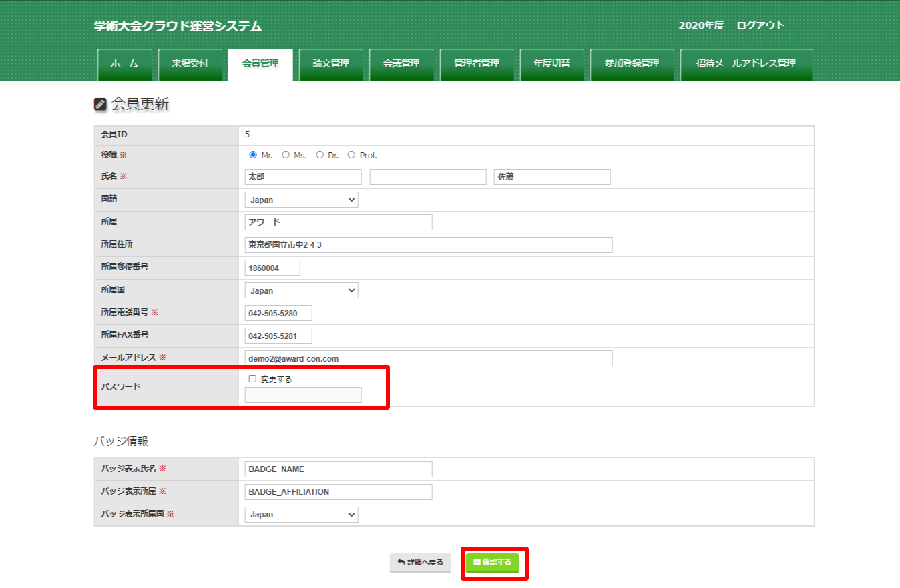Open the バッジ表示所属国 dropdown
Image resolution: width=900 pixels, height=588 pixels.
[301, 515]
